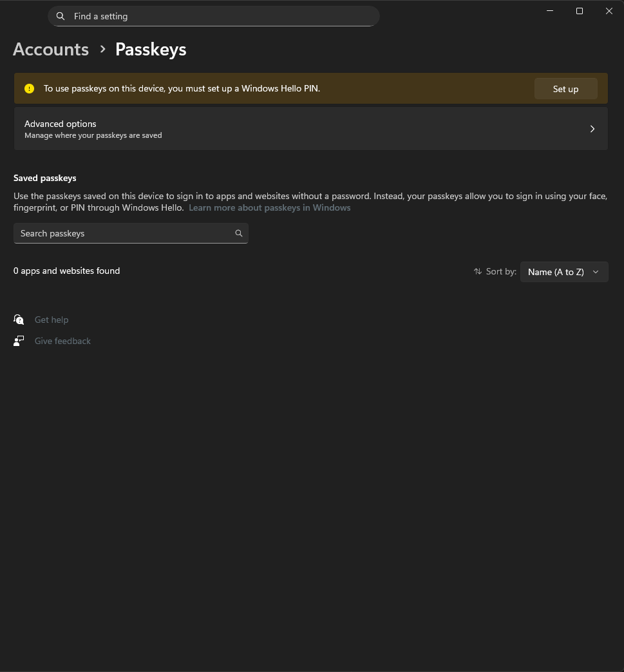The width and height of the screenshot is (624, 672).
Task: Click the magnifier icon in Find a setting
Action: coord(61,16)
